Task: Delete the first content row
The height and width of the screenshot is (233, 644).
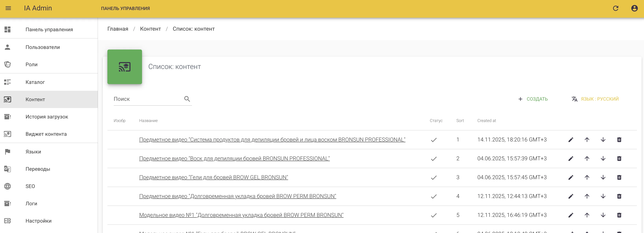Action: click(x=619, y=140)
